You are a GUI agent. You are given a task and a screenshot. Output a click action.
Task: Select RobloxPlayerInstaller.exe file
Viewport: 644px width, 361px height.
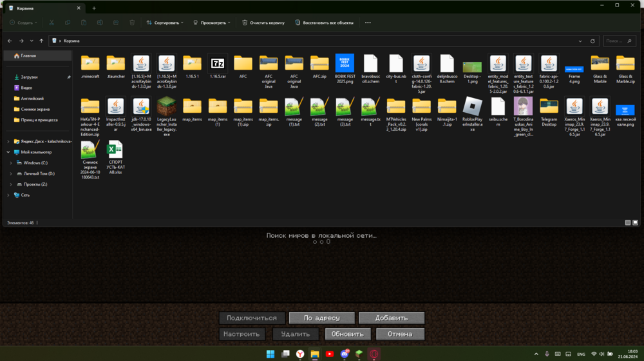pos(472,114)
